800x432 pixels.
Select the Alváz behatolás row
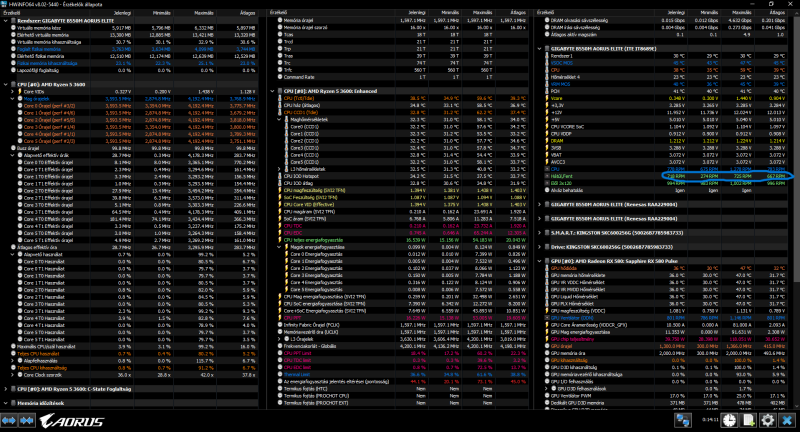(x=668, y=190)
